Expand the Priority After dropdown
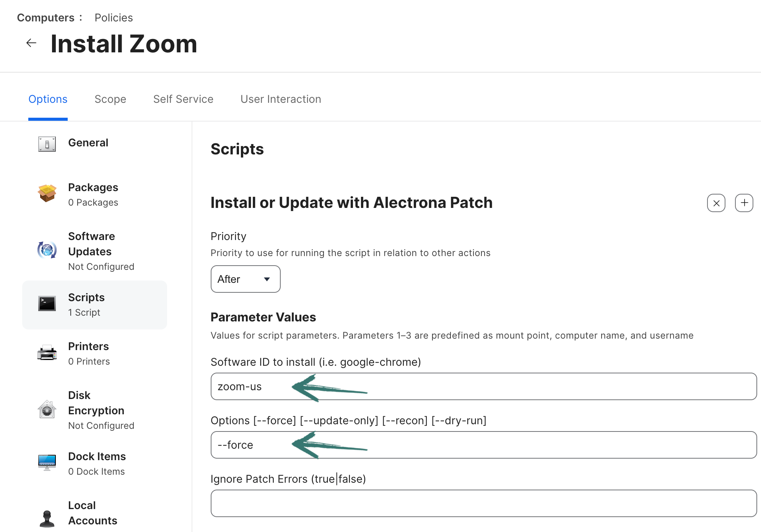 [x=245, y=279]
